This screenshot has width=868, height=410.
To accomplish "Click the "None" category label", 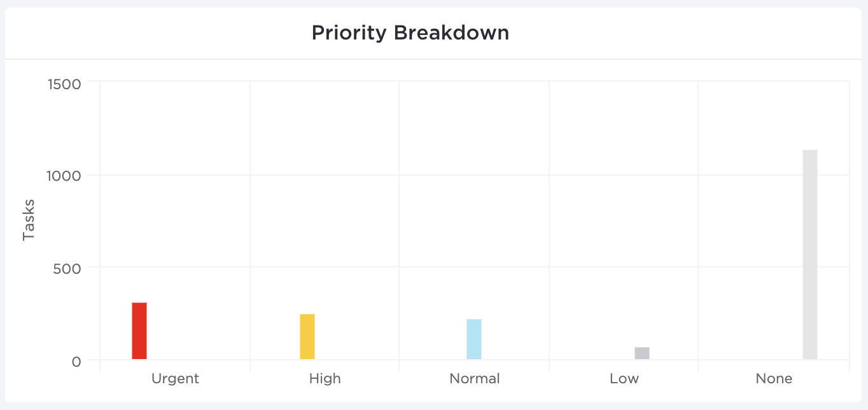I will [774, 379].
